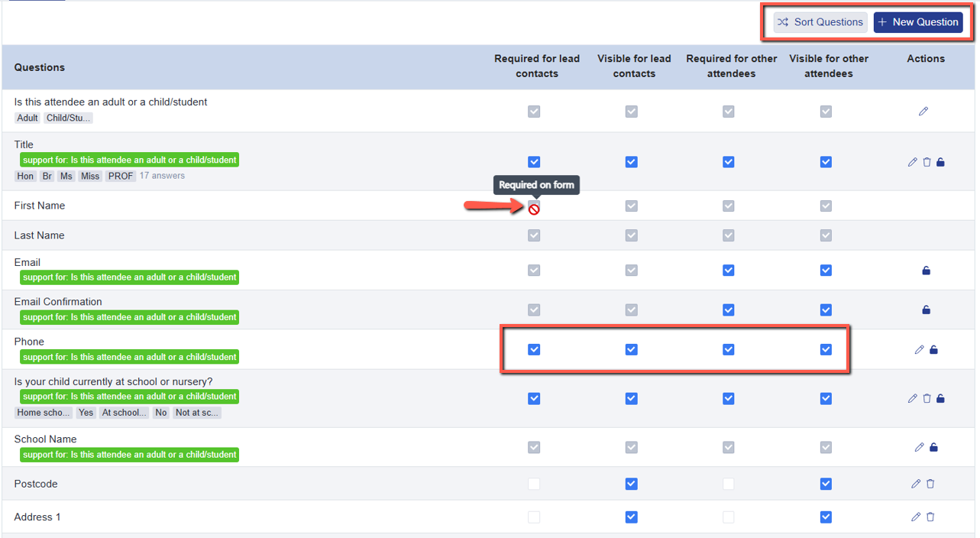This screenshot has height=538, width=980.
Task: Uncheck Required for lead contacts on Title
Action: click(534, 161)
